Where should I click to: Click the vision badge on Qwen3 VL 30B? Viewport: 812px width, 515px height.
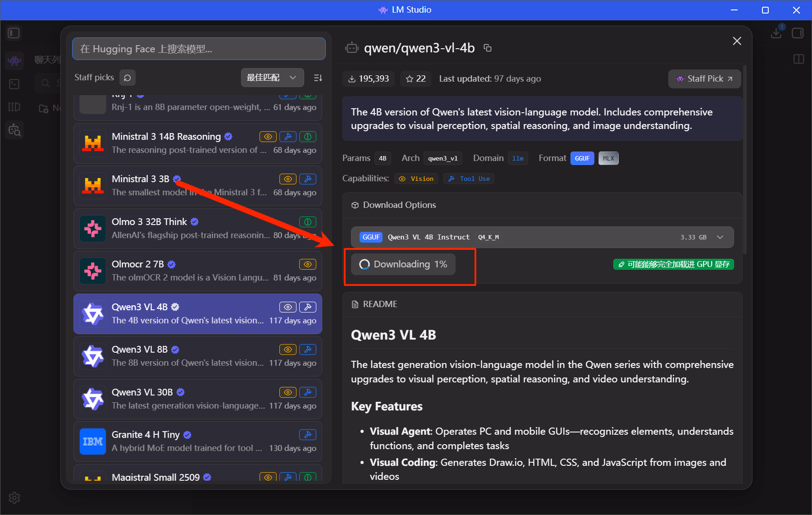[x=288, y=392]
